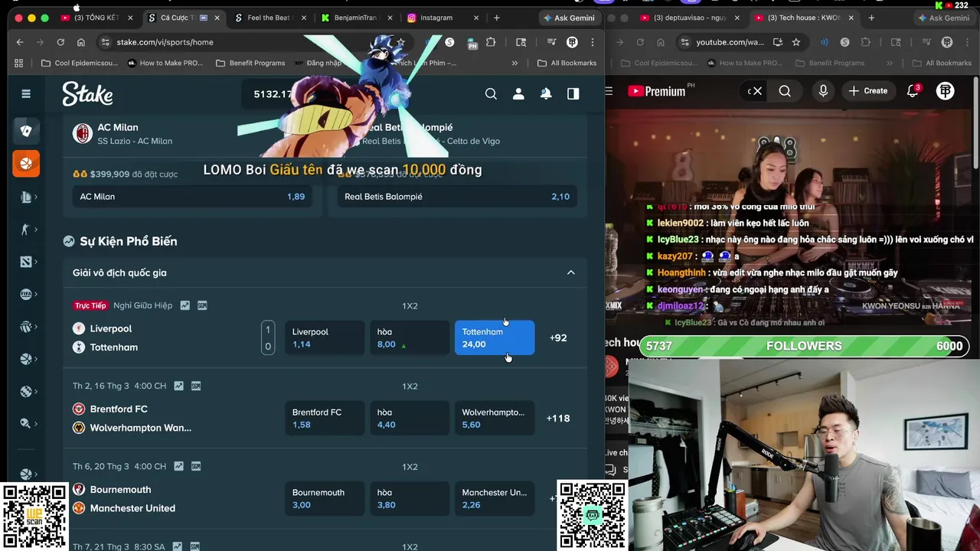This screenshot has height=551, width=980.
Task: Open the 5132.17 wallet balance
Action: click(x=273, y=94)
